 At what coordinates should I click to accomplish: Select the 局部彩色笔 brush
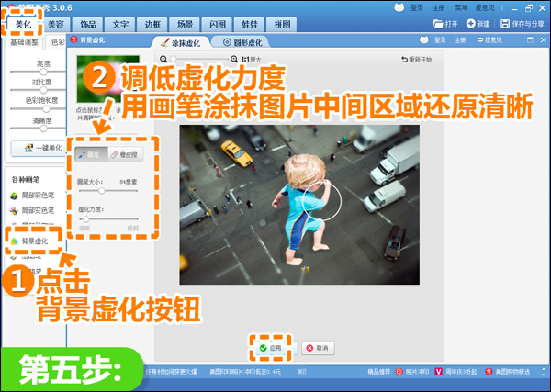click(32, 196)
